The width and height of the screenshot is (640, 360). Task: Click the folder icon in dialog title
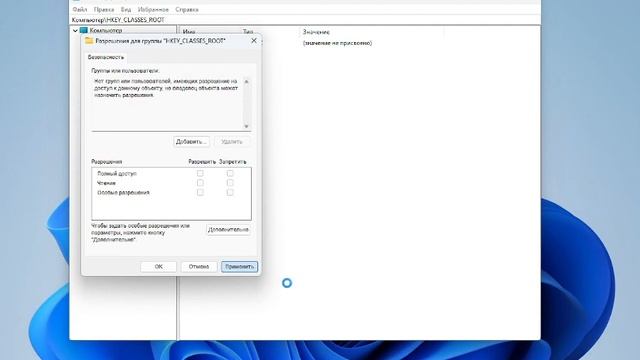point(89,41)
